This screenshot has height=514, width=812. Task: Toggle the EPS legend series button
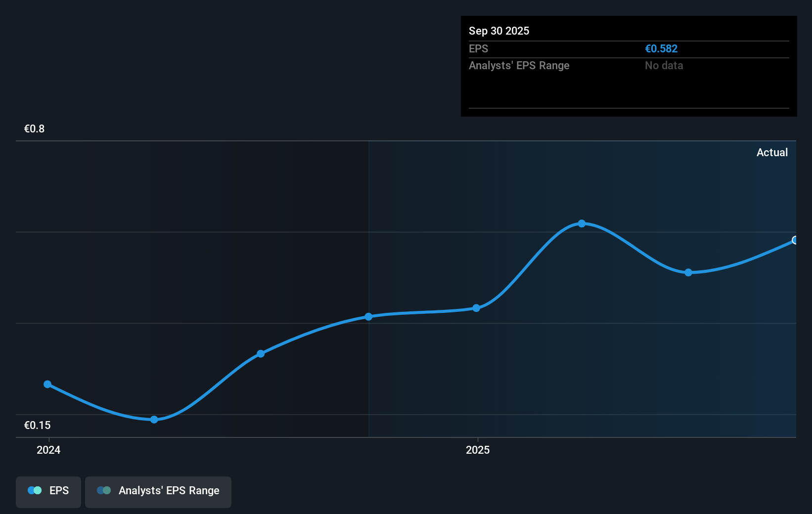click(x=48, y=492)
